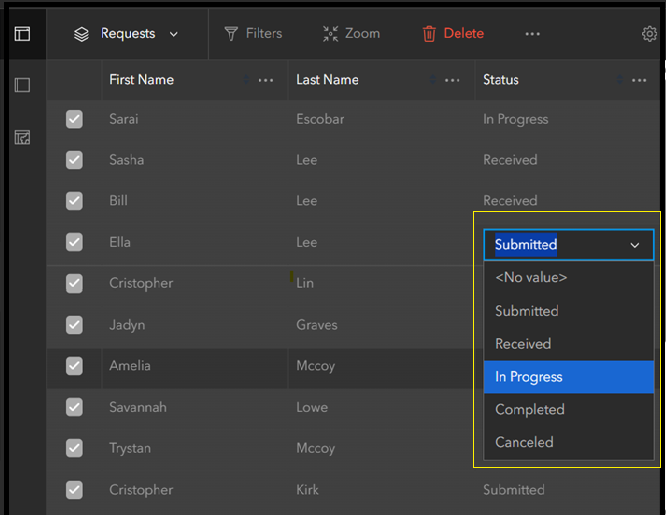The image size is (666, 521).
Task: Choose Completed in the status dropdown
Action: [568, 409]
